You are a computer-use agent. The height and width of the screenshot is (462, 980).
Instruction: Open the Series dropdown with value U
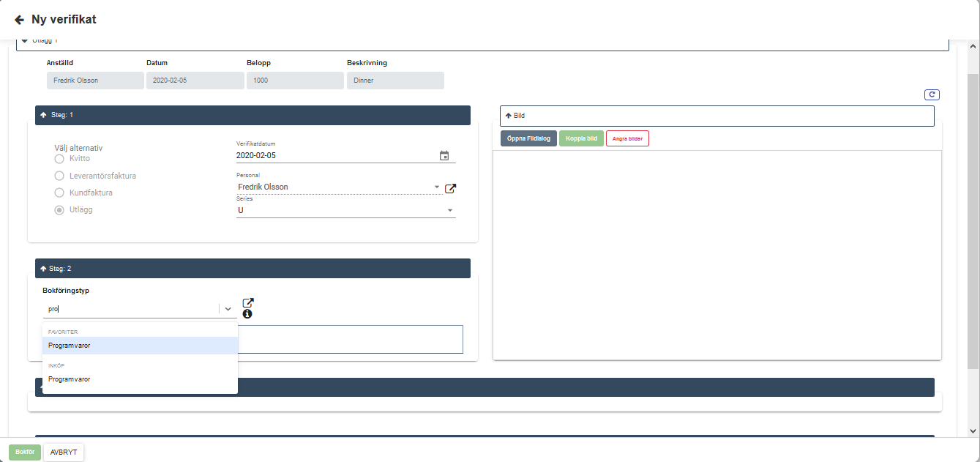click(x=449, y=211)
